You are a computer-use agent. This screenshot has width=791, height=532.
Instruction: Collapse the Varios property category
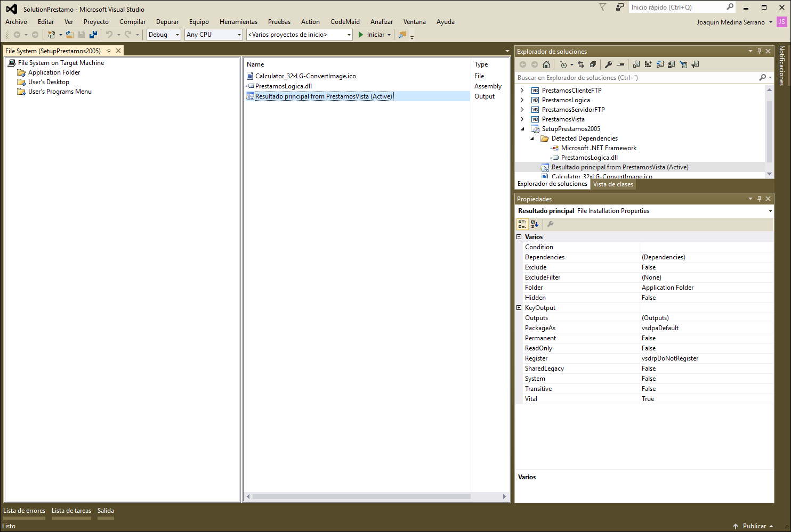(519, 237)
